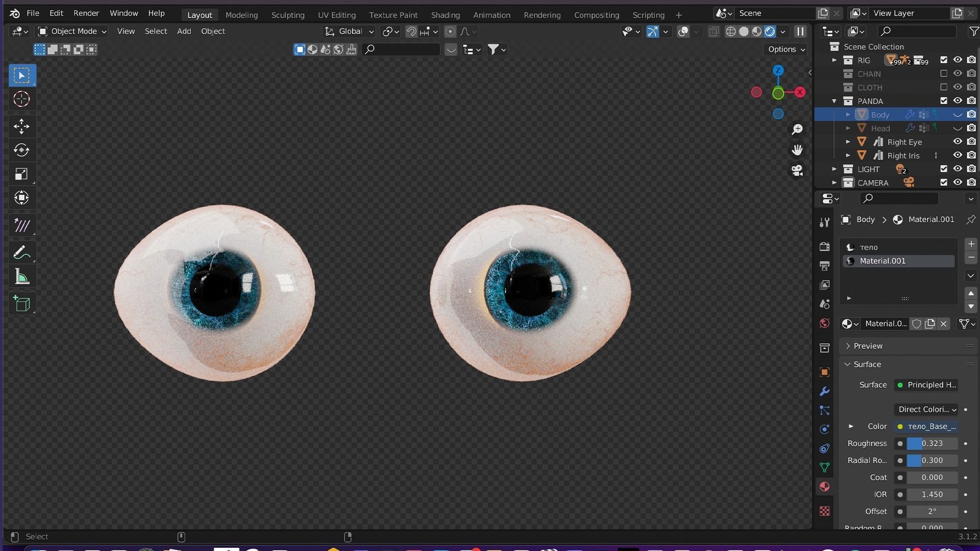980x551 pixels.
Task: Pick the Measure ruler tool
Action: point(21,277)
